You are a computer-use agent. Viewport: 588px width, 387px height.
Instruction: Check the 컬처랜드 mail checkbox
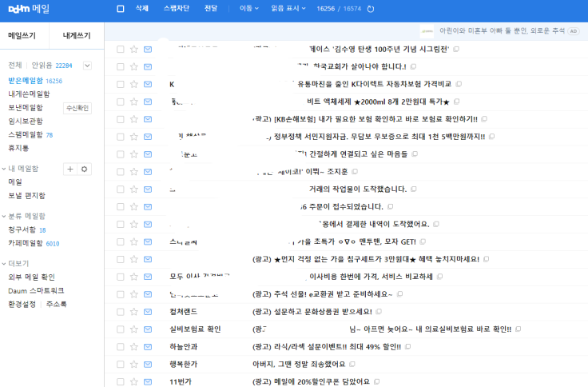click(x=121, y=312)
